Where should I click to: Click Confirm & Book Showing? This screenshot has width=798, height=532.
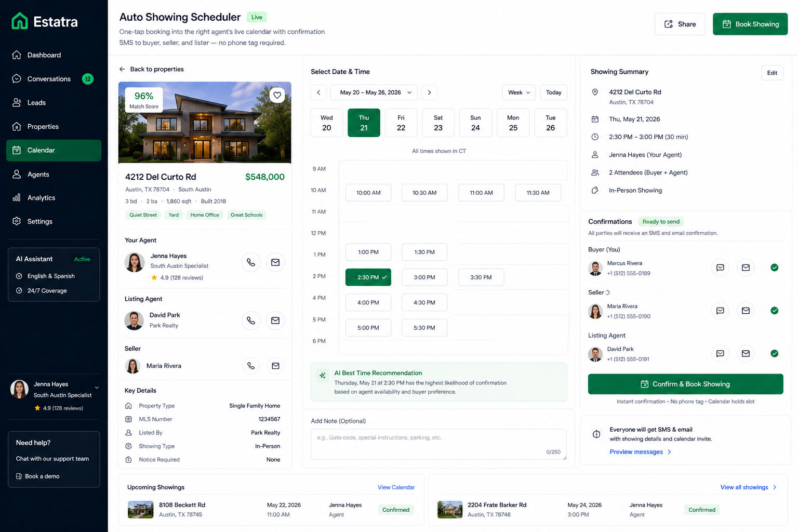click(685, 384)
